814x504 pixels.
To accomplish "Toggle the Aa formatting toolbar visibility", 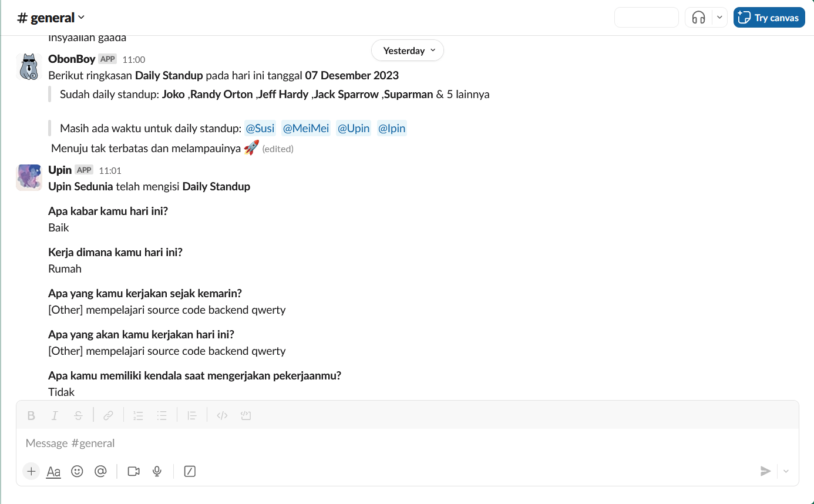I will pos(53,471).
